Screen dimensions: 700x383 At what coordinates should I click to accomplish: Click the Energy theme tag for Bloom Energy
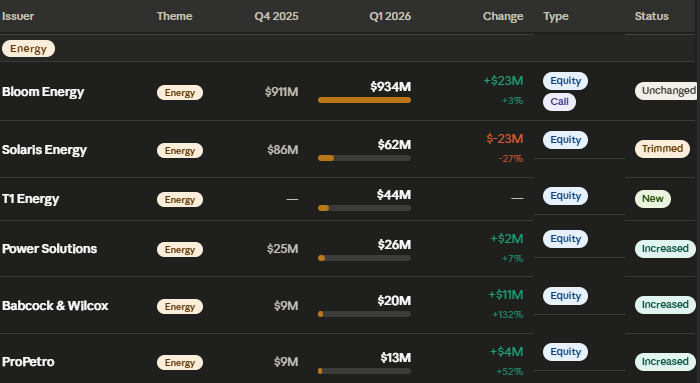tap(180, 92)
